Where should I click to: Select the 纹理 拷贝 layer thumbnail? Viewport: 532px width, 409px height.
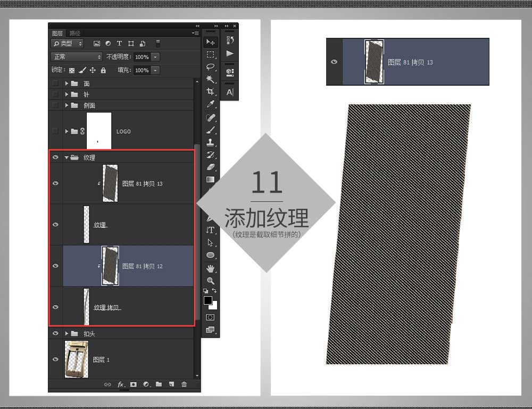87,307
